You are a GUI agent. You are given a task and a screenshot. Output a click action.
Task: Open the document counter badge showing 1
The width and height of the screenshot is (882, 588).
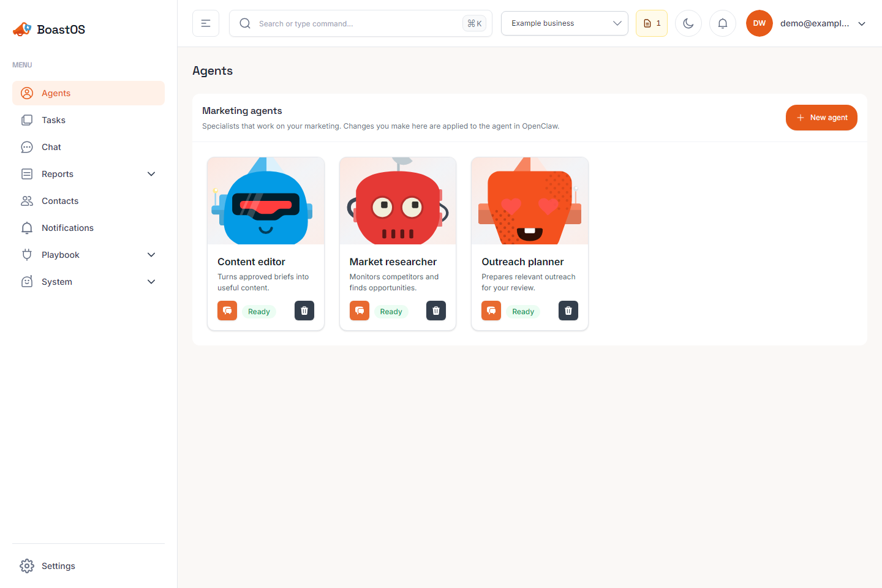click(x=652, y=23)
